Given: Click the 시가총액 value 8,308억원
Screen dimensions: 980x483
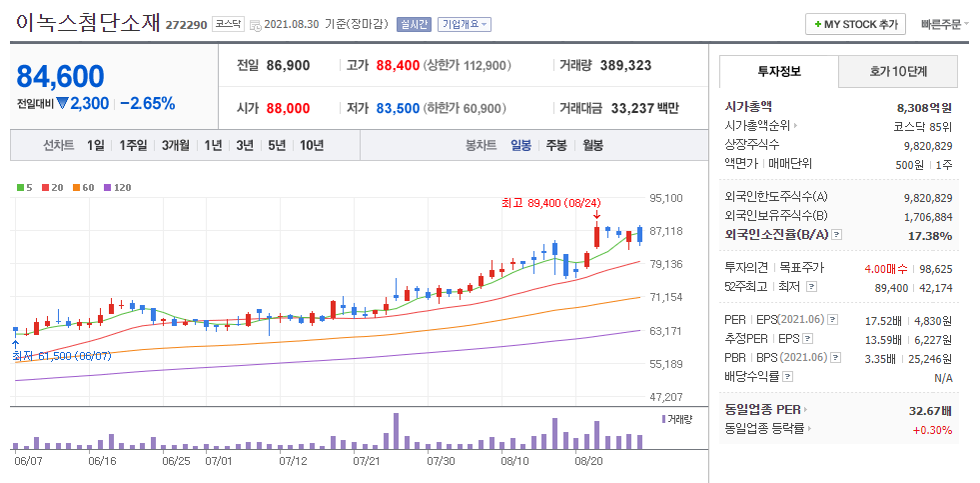Looking at the screenshot, I should (x=924, y=107).
